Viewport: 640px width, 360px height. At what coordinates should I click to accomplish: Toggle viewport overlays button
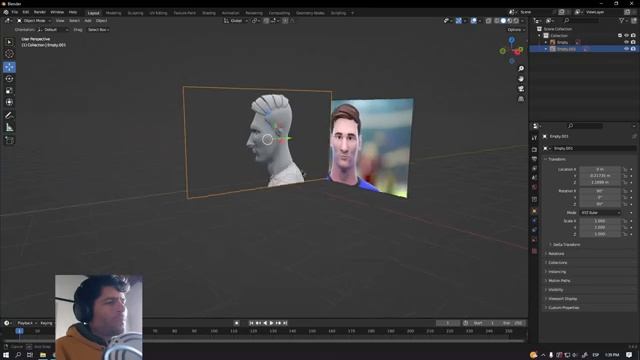(473, 20)
